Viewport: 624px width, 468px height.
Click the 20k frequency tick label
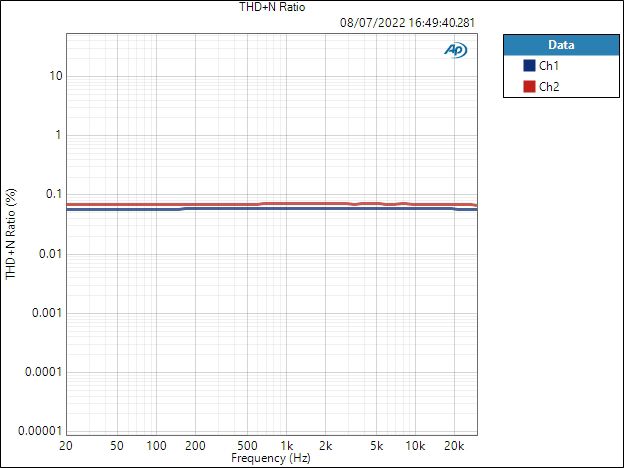454,446
